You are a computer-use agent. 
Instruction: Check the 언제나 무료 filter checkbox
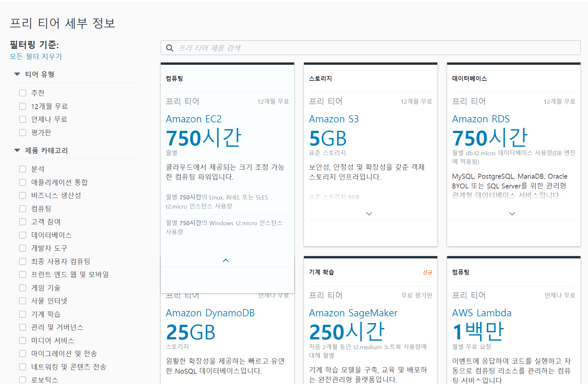(x=22, y=119)
